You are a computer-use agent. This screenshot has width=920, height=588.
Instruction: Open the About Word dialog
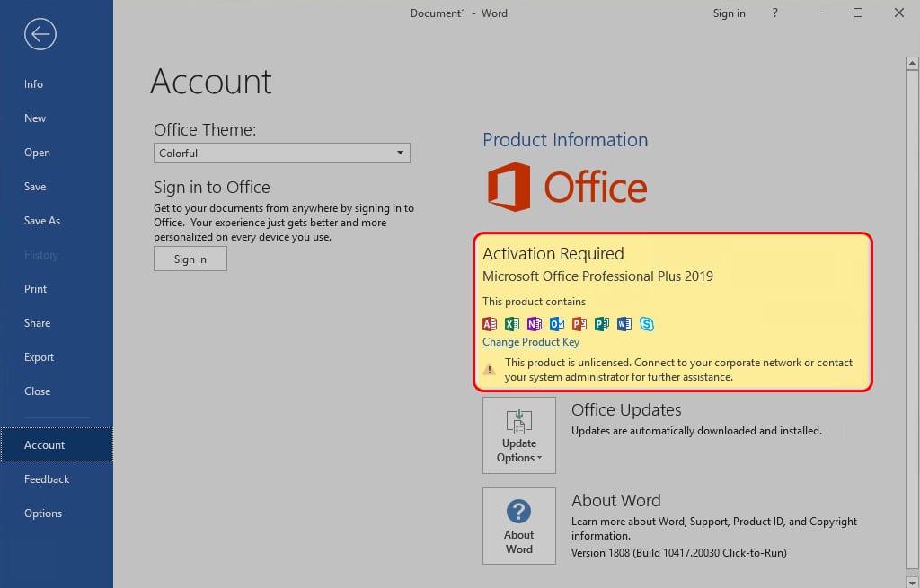point(519,526)
